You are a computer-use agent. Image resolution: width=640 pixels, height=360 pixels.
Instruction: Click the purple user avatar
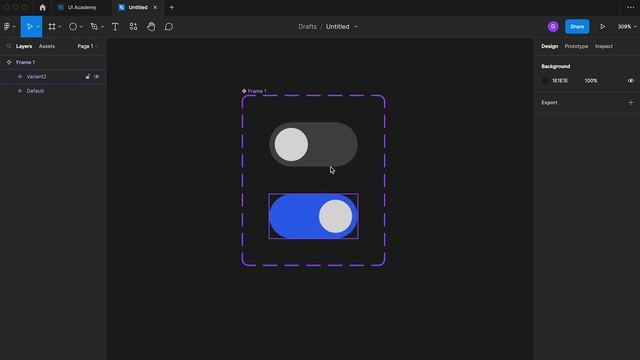point(553,27)
